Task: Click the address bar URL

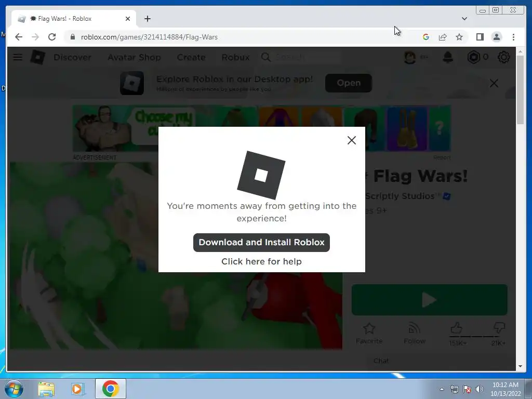Action: tap(149, 37)
